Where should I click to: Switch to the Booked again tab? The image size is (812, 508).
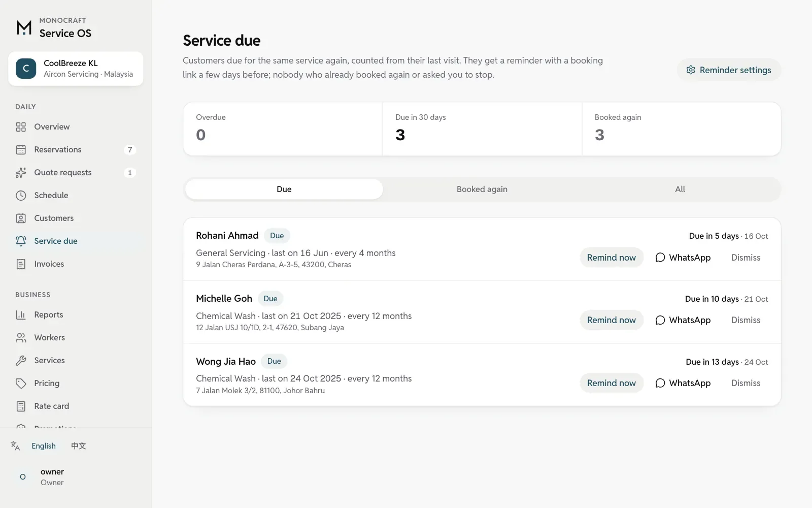click(482, 189)
